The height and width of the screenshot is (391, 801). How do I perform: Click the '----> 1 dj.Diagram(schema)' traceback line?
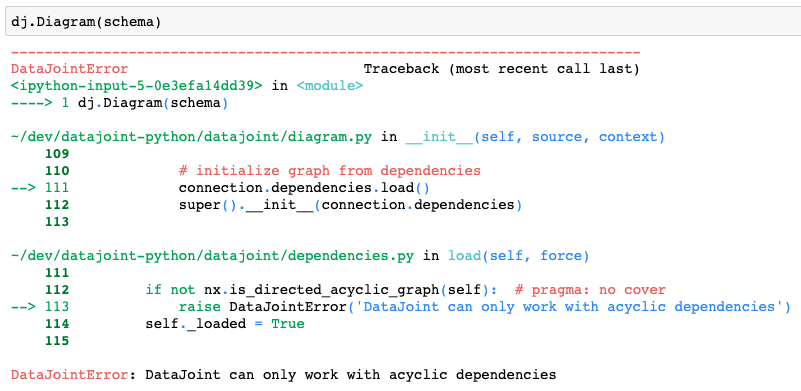[120, 103]
